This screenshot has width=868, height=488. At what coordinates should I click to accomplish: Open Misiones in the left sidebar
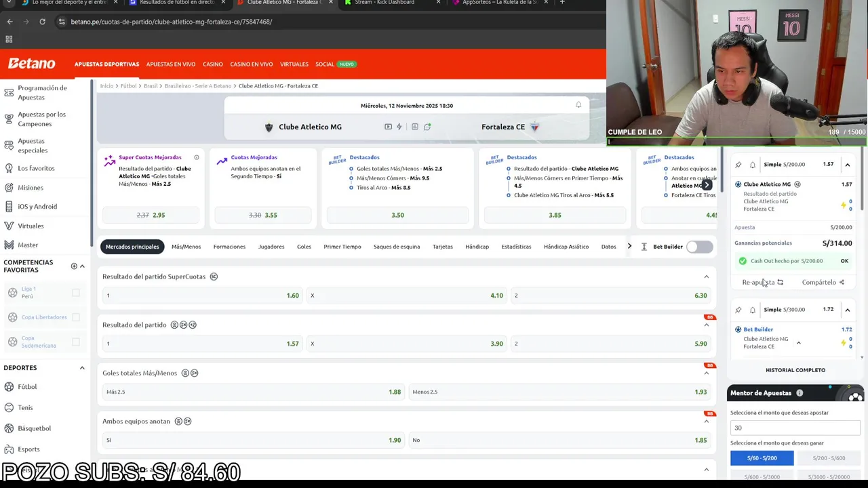[31, 187]
